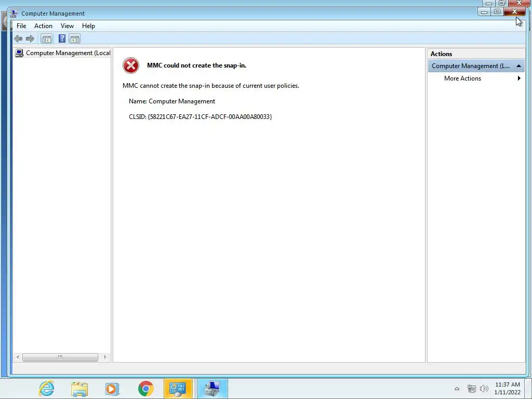The width and height of the screenshot is (532, 399).
Task: Click the Computer Management taskbar button
Action: pos(212,389)
